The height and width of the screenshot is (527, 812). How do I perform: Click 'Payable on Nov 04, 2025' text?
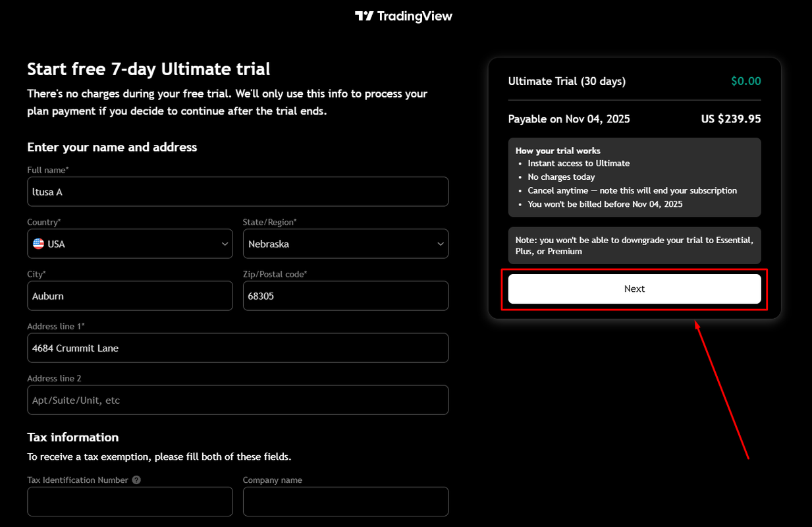(569, 119)
